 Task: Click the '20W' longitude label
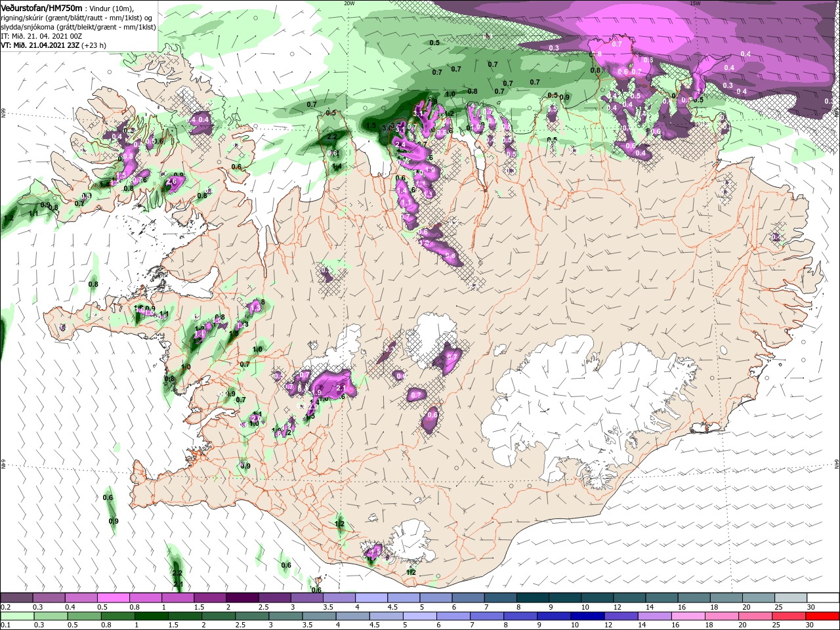click(349, 3)
